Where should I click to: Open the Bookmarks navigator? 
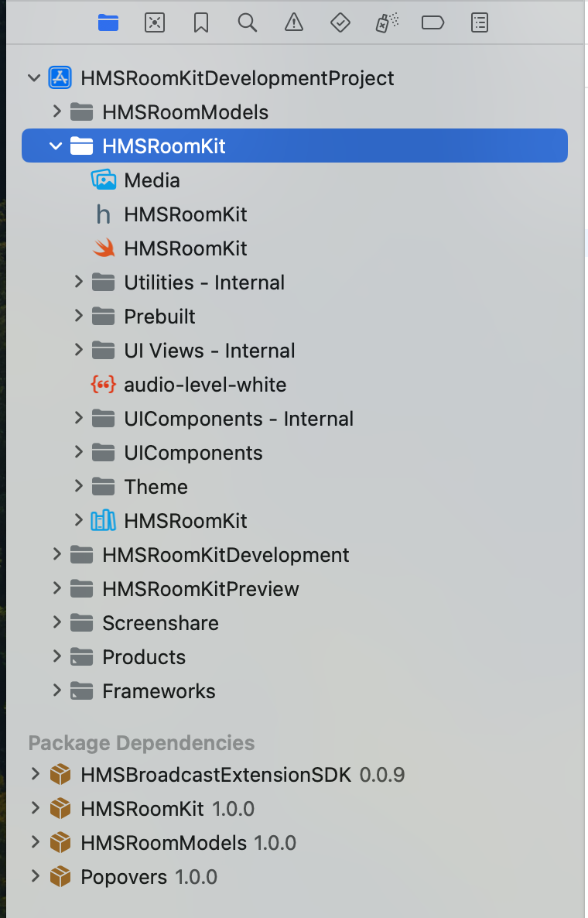tap(200, 22)
